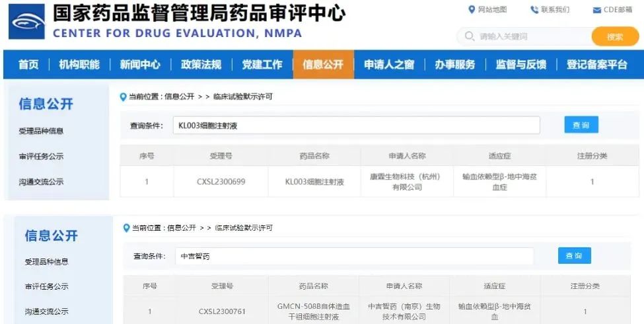
Task: Select 信息公开 menu item
Action: tap(323, 65)
